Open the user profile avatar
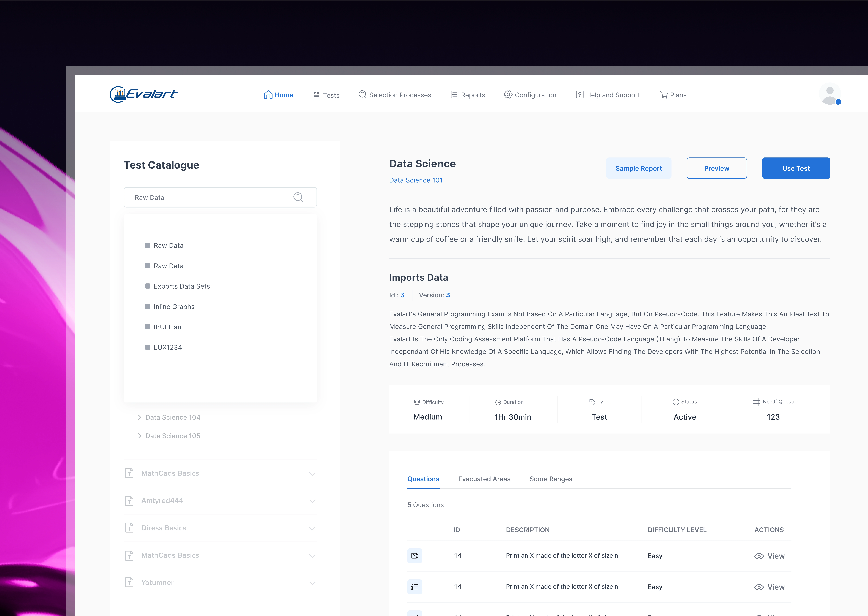The width and height of the screenshot is (868, 616). click(x=830, y=94)
